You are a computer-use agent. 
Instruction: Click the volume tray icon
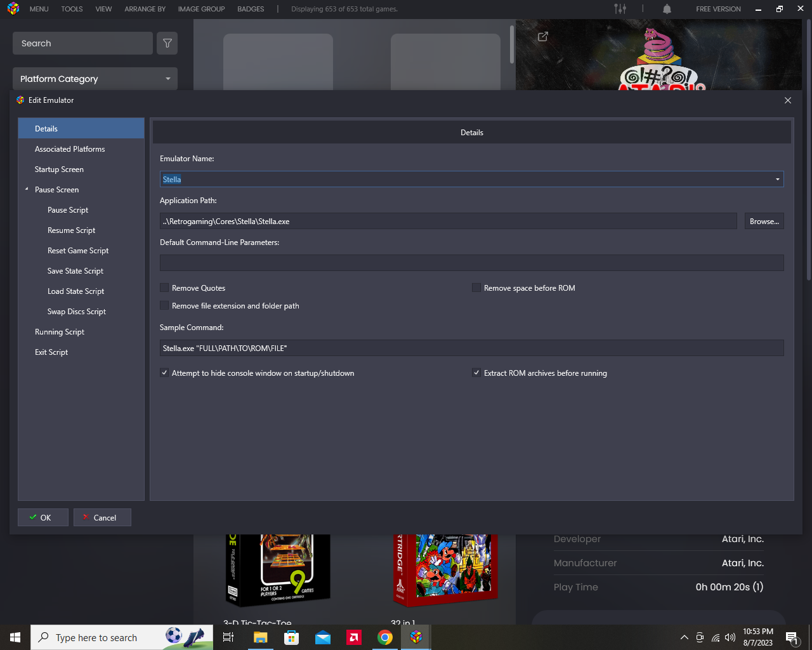point(730,637)
